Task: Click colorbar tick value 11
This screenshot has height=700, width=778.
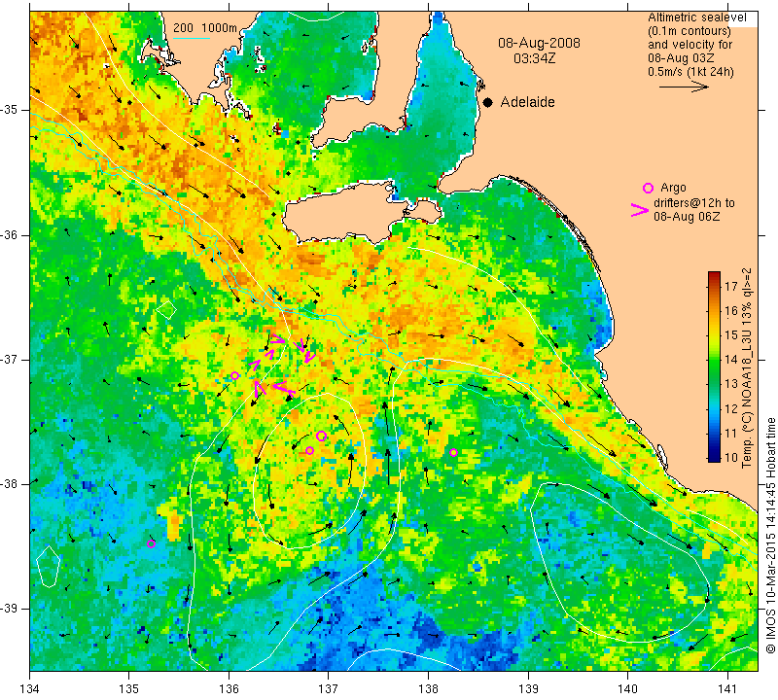Action: click(x=731, y=433)
